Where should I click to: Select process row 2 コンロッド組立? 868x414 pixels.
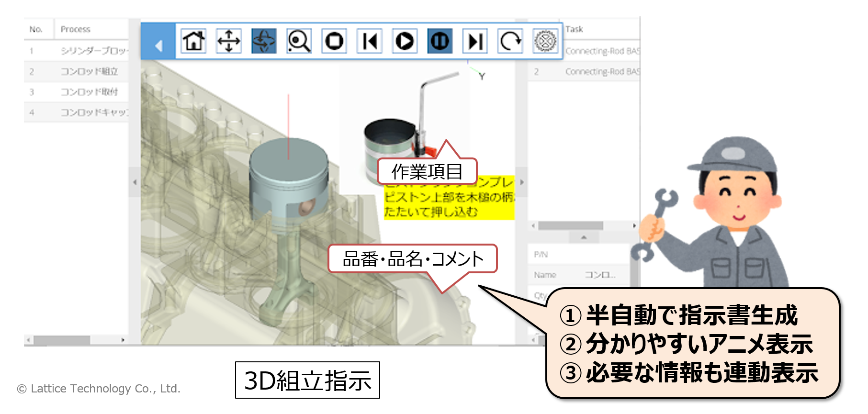pyautogui.click(x=77, y=71)
